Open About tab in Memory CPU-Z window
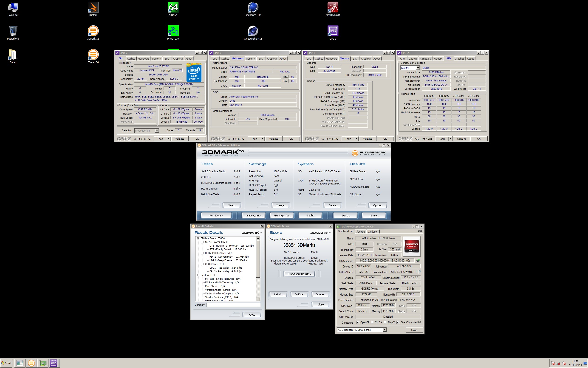Viewport: 588px width, 368px height. pos(377,59)
